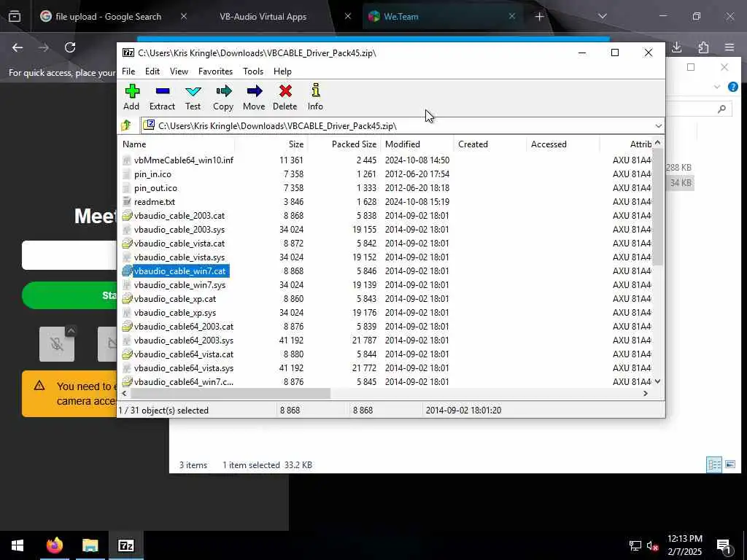Screen dimensions: 747x560
Task: Sort by the Accessed column header
Action: pyautogui.click(x=563, y=144)
